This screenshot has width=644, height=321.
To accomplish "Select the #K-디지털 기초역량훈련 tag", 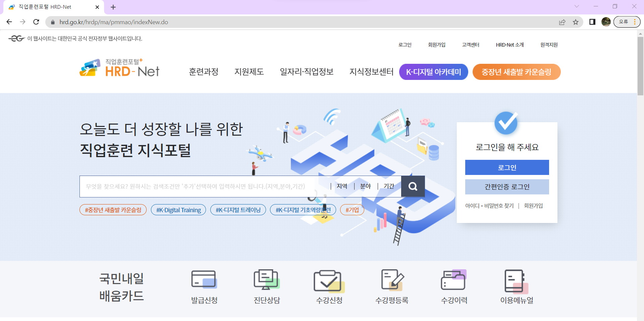I will [303, 210].
